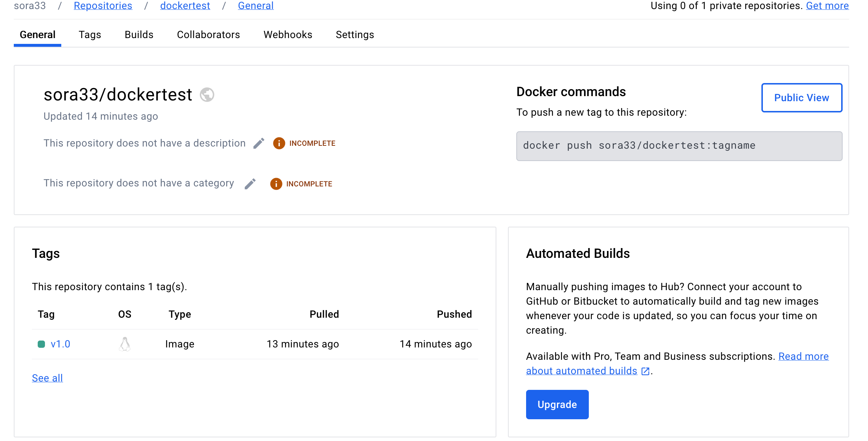Open the v1.0 tag link
Image resolution: width=868 pixels, height=441 pixels.
coord(61,344)
